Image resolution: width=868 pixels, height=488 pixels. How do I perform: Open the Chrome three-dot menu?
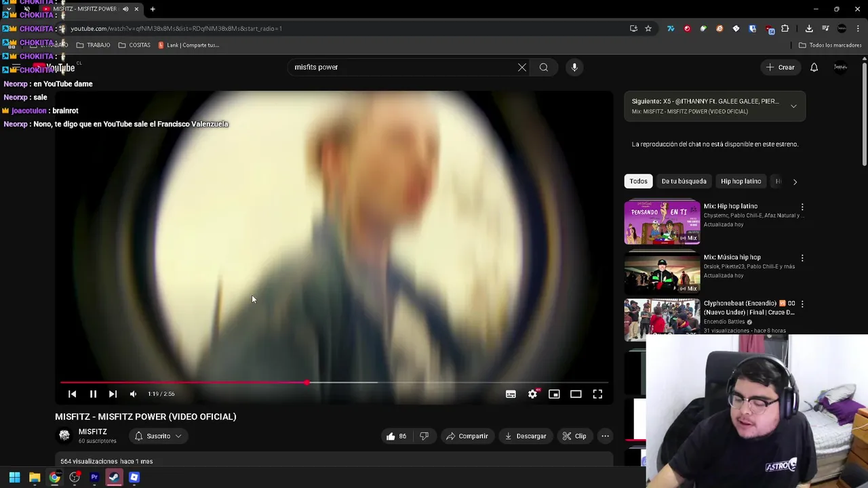[x=858, y=28]
